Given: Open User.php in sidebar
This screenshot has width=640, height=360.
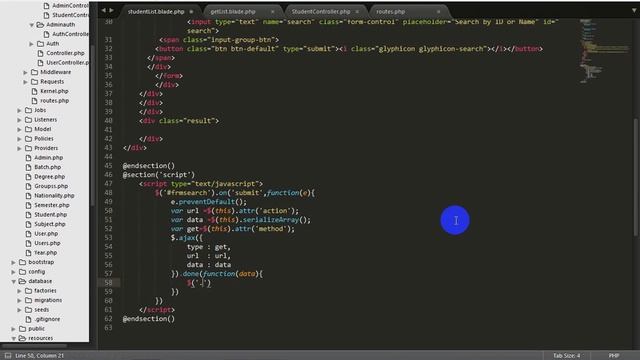Looking at the screenshot, I should point(46,233).
